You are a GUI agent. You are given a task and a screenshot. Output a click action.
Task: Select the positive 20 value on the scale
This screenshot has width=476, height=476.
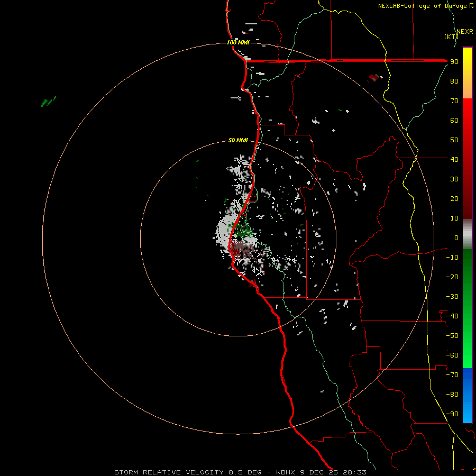(454, 198)
